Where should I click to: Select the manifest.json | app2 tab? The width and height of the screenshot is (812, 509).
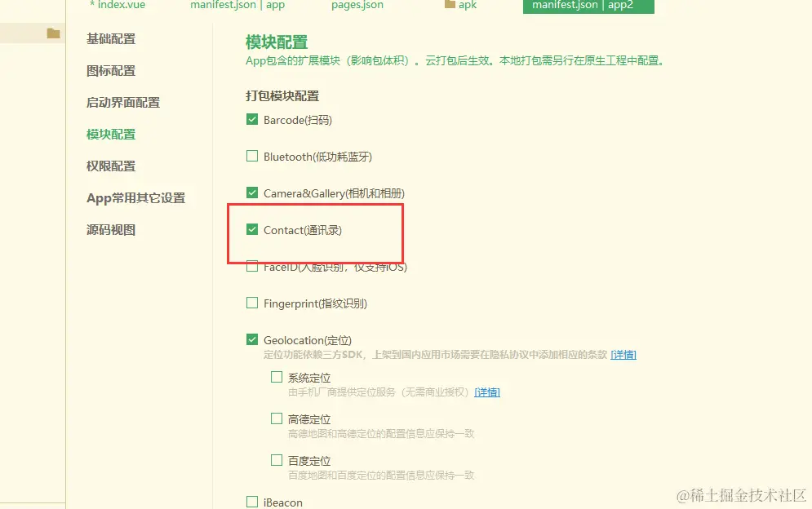(x=588, y=6)
